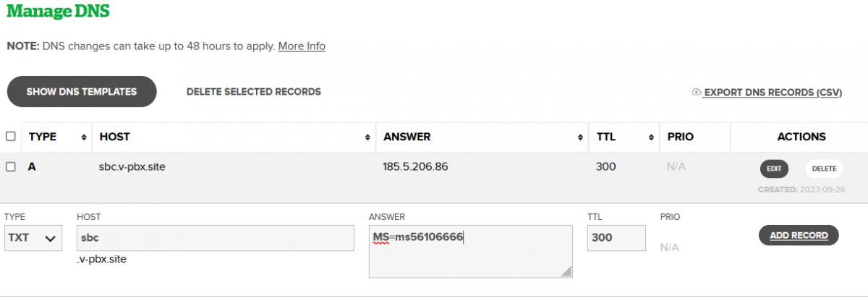Click into the ANSWER text area
The height and width of the screenshot is (298, 868).
pyautogui.click(x=471, y=251)
